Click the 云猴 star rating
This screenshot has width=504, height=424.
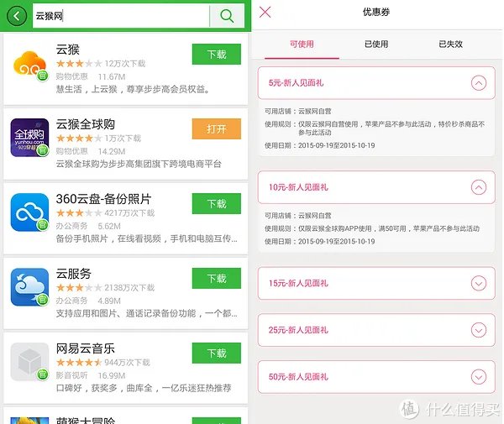pyautogui.click(x=79, y=64)
